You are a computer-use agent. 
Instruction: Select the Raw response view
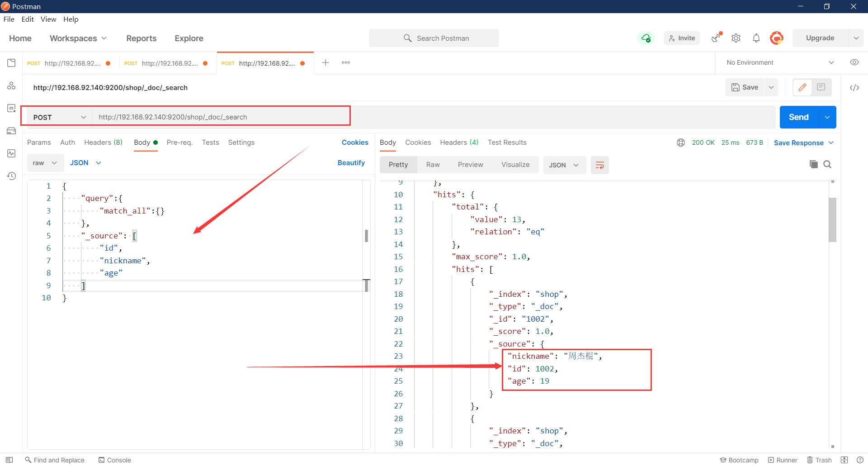(433, 165)
